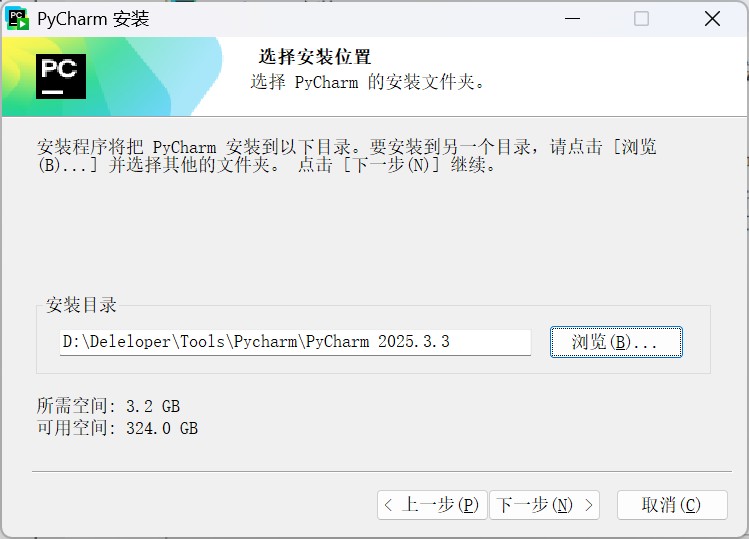Click the PyCharm installer icon in title bar
The height and width of the screenshot is (539, 749).
click(18, 19)
